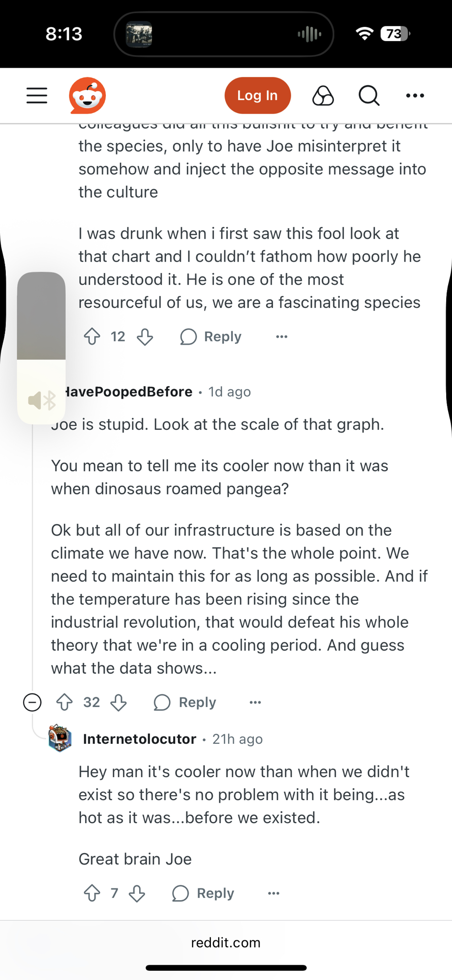Tap the Reddit Snoo logo
452x980 pixels.
coord(87,96)
